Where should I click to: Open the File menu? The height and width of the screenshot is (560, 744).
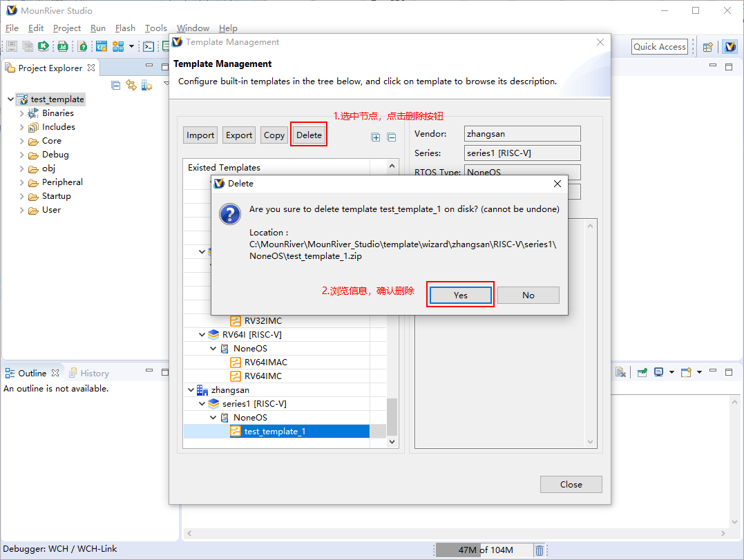tap(12, 28)
